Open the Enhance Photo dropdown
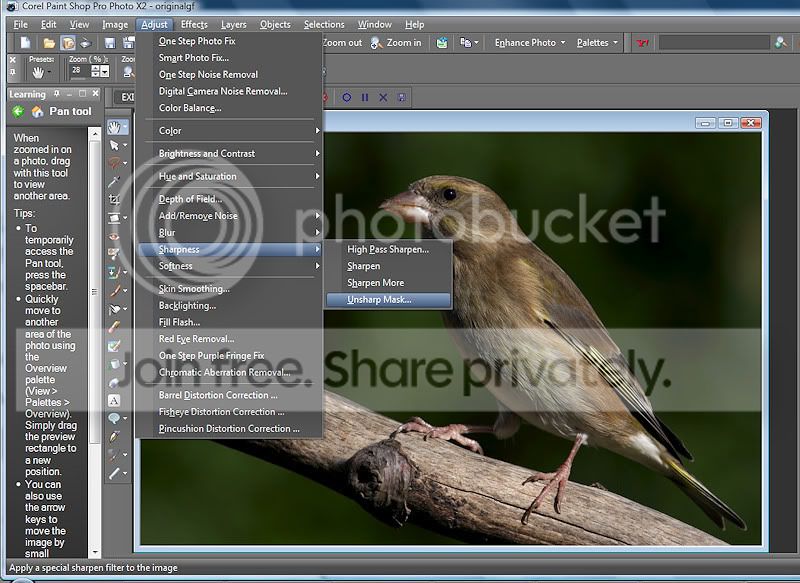Screen dimensions: 800x583 530,43
